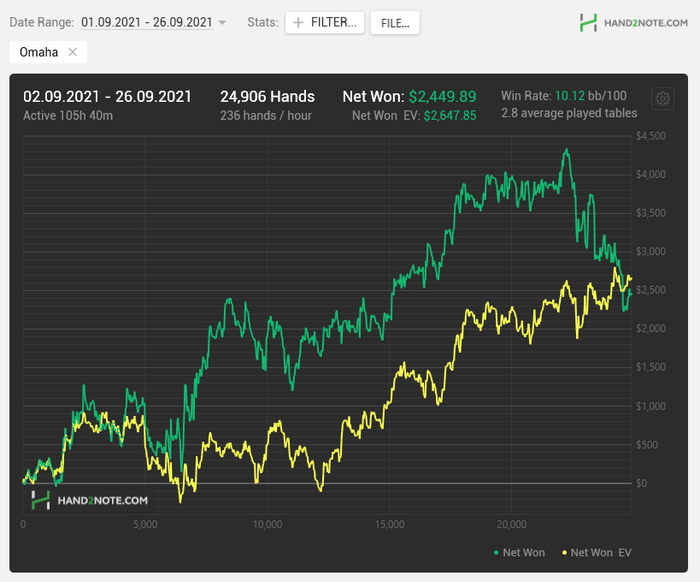Click the $2,500 y-axis label
700x582 pixels.
pos(650,290)
